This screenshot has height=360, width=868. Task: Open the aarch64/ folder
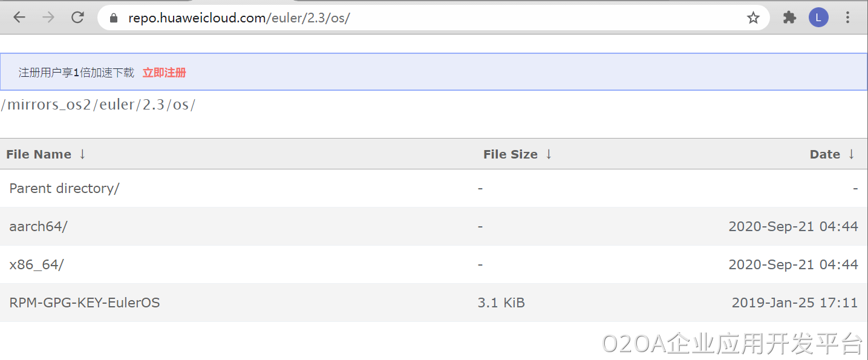coord(38,226)
